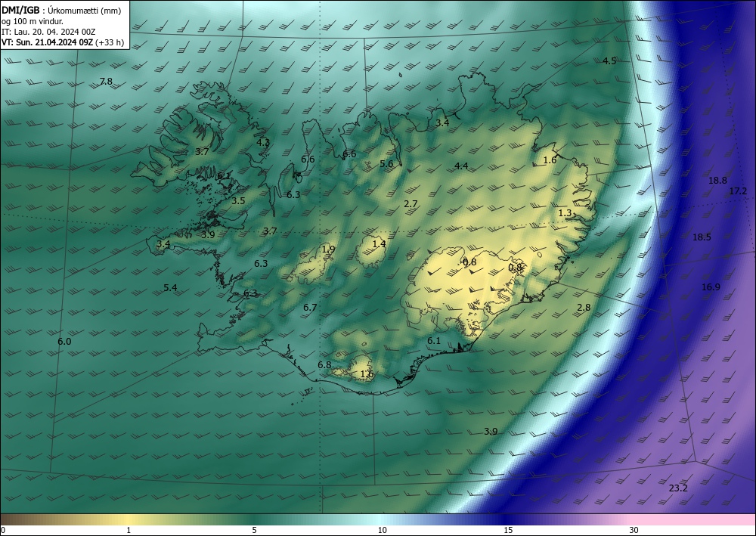Click the 1.4 value on the glacier

(380, 244)
